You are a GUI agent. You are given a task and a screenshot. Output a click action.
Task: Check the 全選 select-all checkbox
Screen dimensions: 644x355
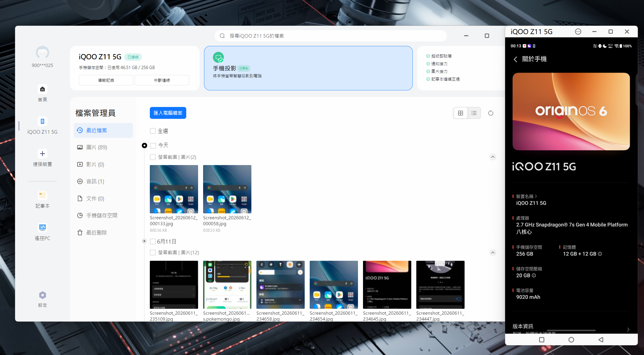153,131
